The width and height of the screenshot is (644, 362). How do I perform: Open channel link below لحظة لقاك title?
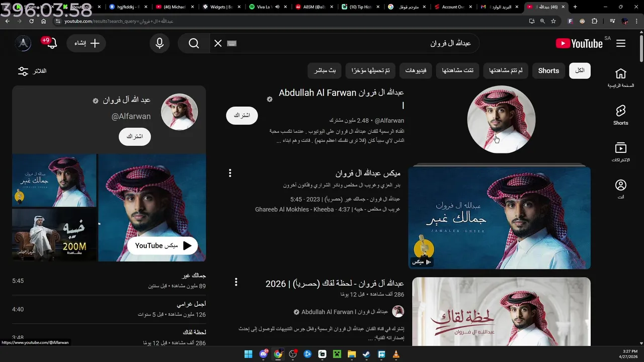tap(345, 312)
